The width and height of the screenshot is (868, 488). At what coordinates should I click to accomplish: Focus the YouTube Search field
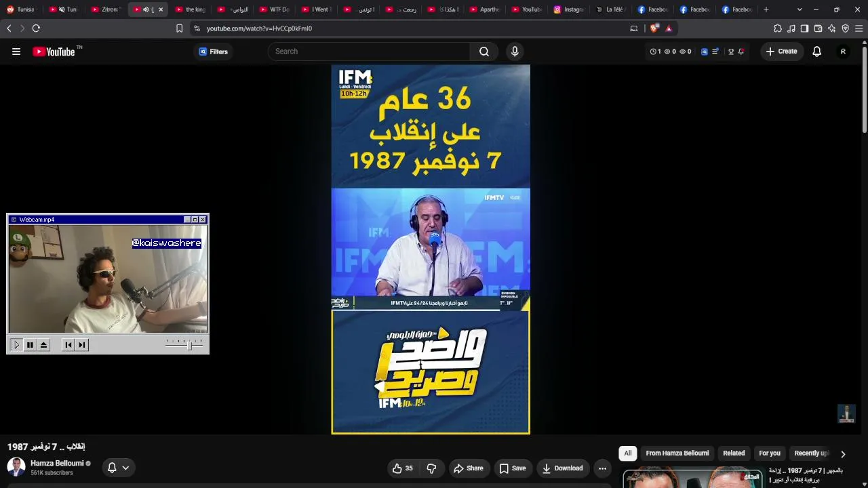pos(370,52)
